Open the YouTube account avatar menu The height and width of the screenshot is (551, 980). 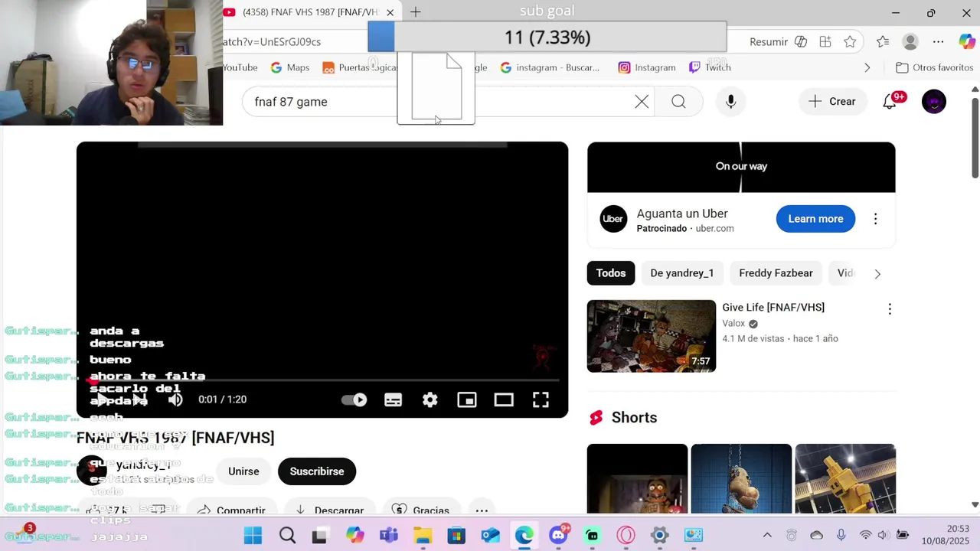click(933, 102)
